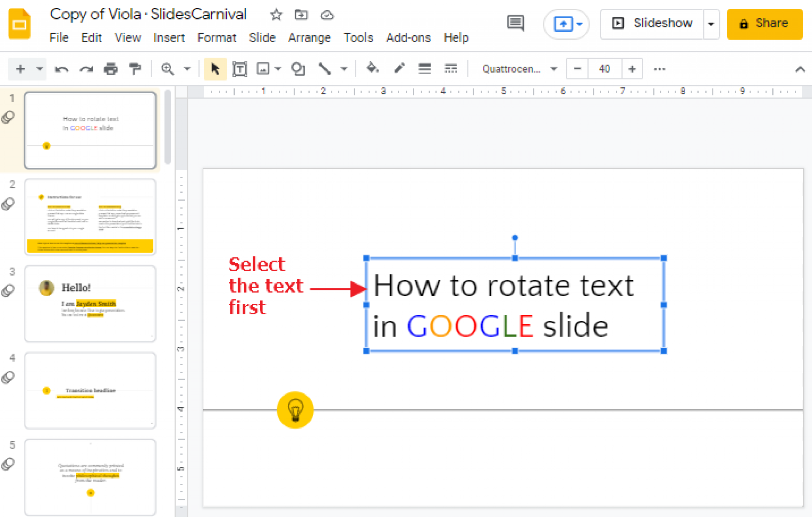Insert an image
This screenshot has width=812, height=517.
[263, 69]
